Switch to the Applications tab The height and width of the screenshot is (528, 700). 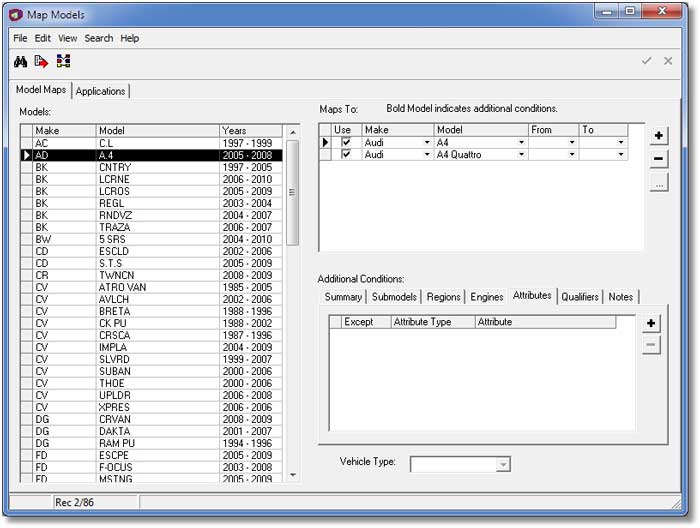tap(101, 91)
